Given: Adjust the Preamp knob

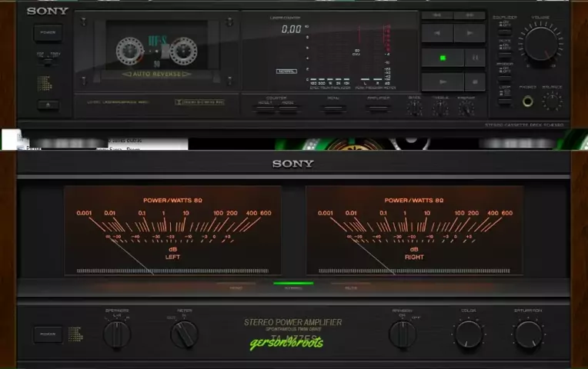Looking at the screenshot, I should coord(466,108).
